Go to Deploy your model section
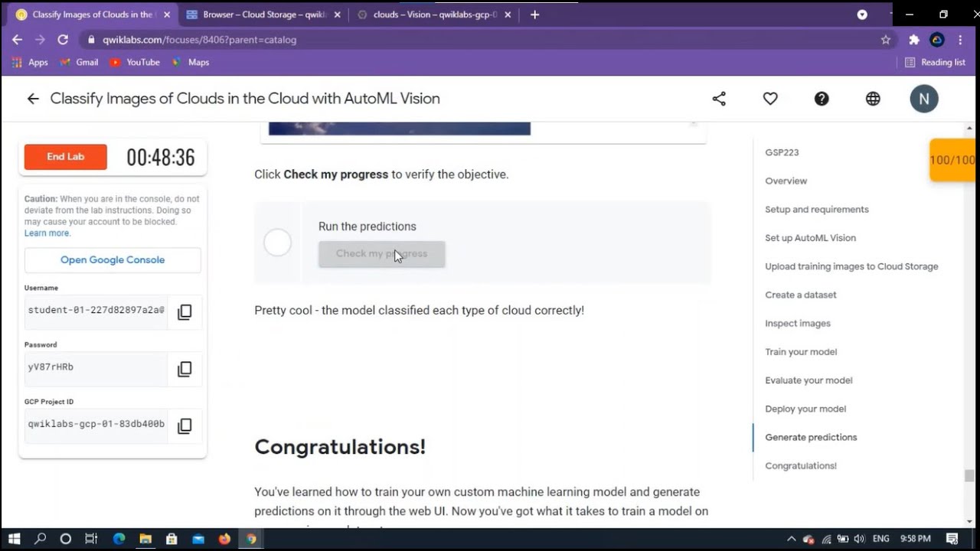The height and width of the screenshot is (551, 980). coord(805,409)
